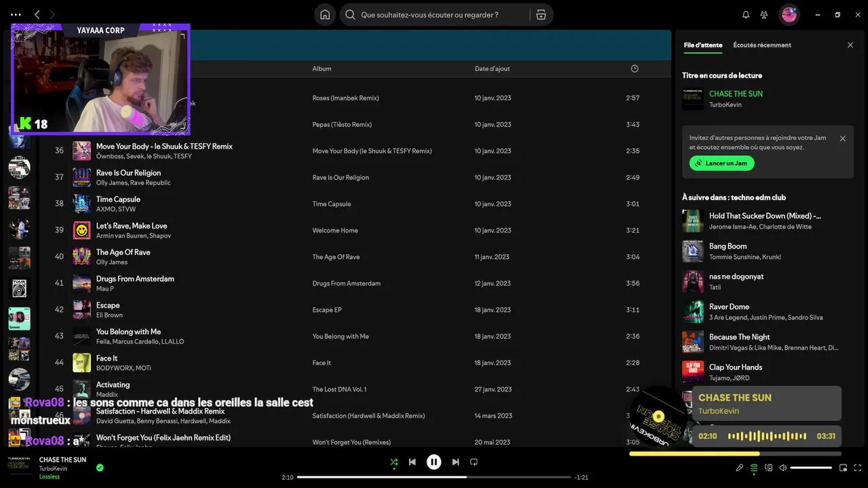Open CHASE THE SUN in queue panel

click(x=736, y=94)
